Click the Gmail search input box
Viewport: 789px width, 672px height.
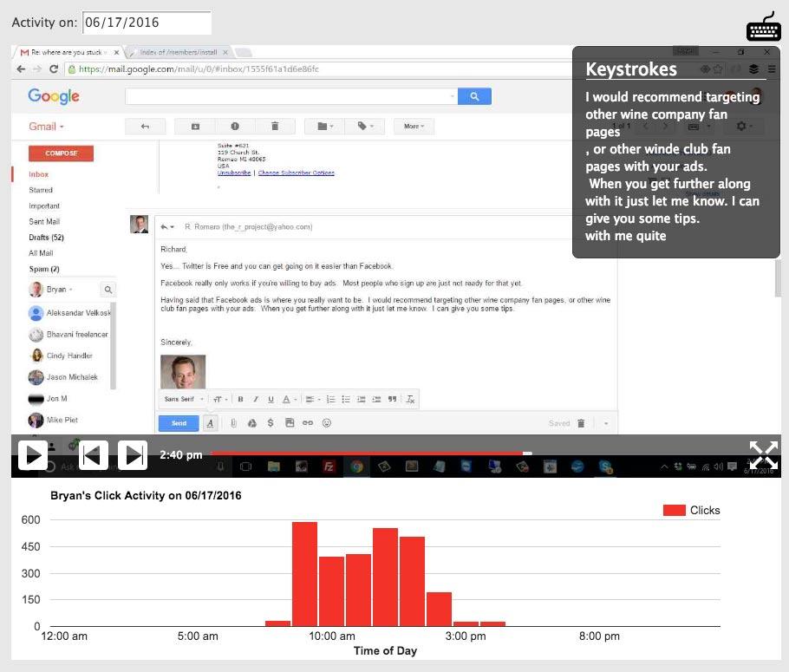[288, 96]
